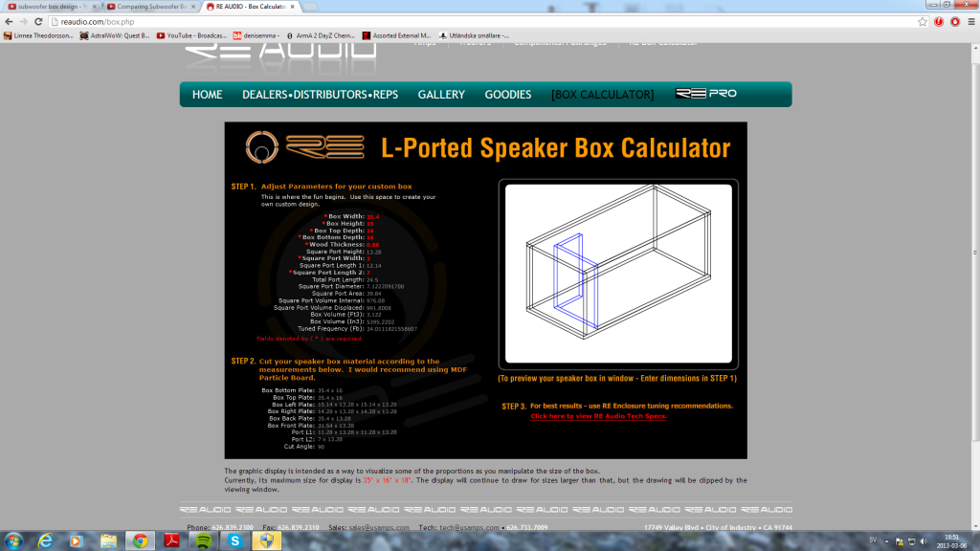Go to the GALLERY page
The width and height of the screenshot is (980, 551).
441,95
